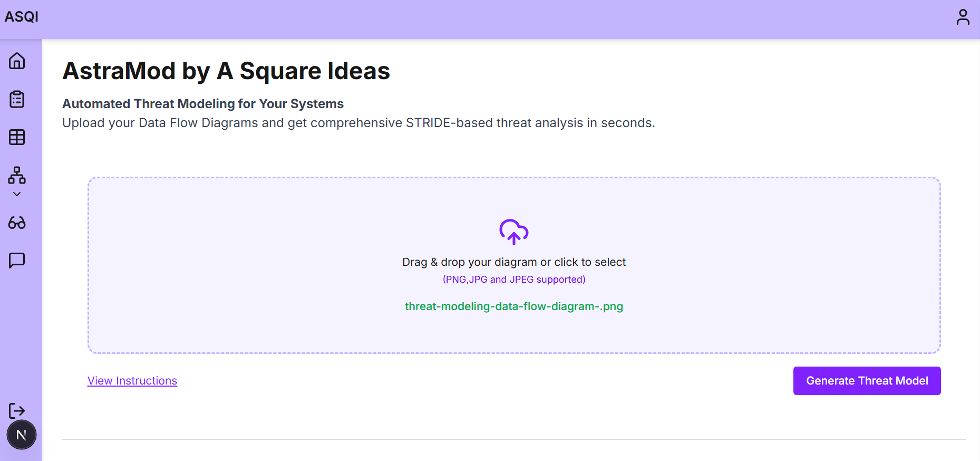Open the glasses review sidebar icon
This screenshot has height=461, width=980.
(x=17, y=223)
